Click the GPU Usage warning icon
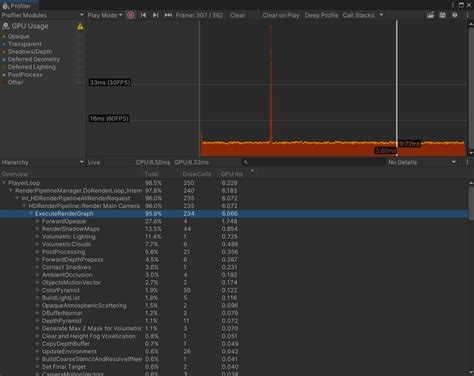Viewport: 474px width, 376px height. pyautogui.click(x=80, y=26)
